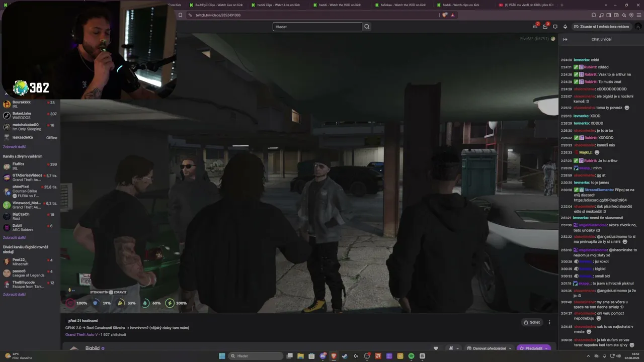Open the browser main menu icon
This screenshot has width=644, height=362.
click(639, 15)
